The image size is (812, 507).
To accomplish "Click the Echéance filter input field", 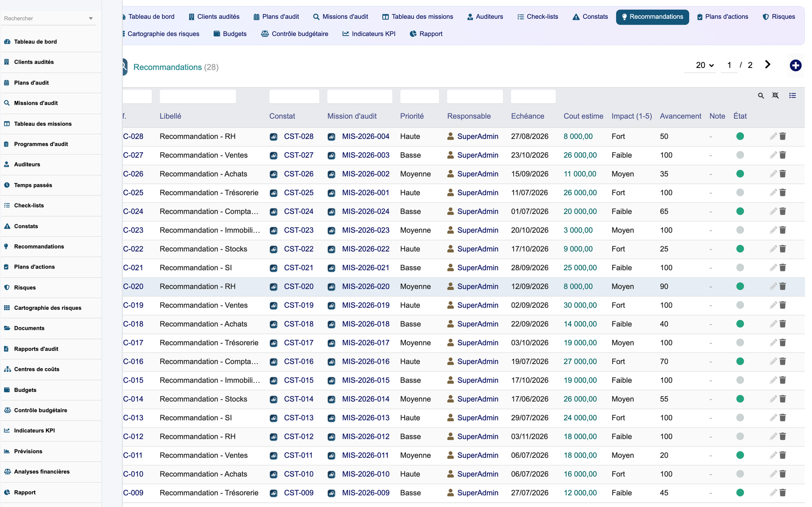I will tap(533, 96).
